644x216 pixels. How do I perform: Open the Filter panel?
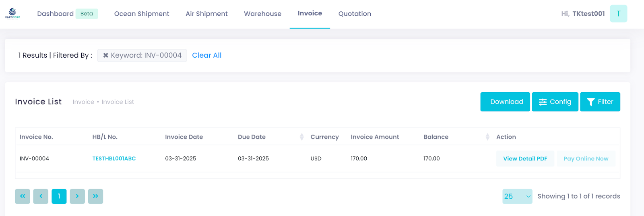600,102
